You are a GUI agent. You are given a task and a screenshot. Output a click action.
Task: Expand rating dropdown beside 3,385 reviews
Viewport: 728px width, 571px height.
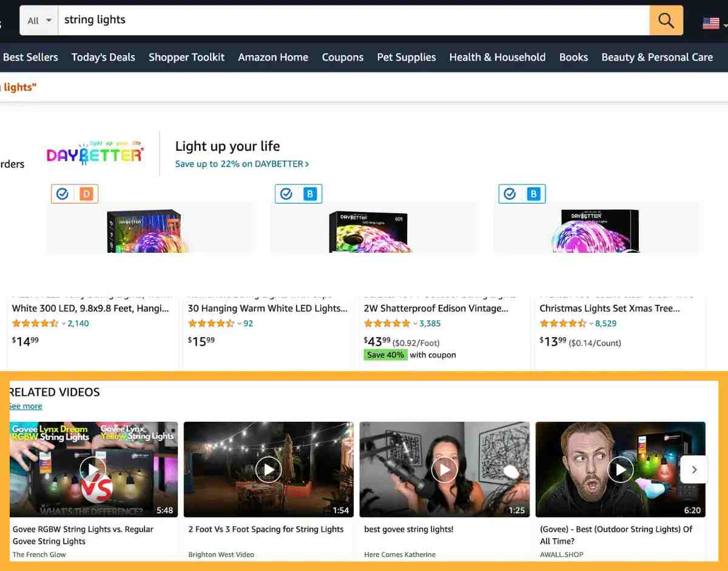point(415,324)
